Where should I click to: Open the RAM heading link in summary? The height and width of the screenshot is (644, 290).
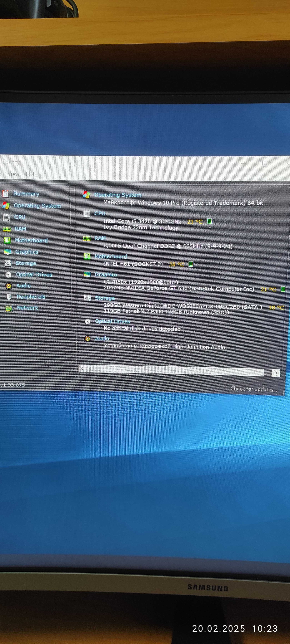pos(100,238)
